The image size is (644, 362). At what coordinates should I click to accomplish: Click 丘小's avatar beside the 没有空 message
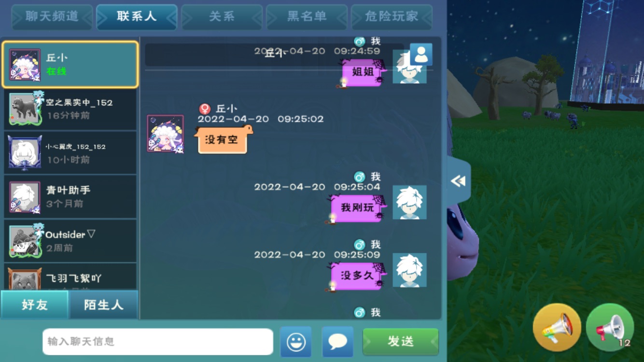point(165,134)
